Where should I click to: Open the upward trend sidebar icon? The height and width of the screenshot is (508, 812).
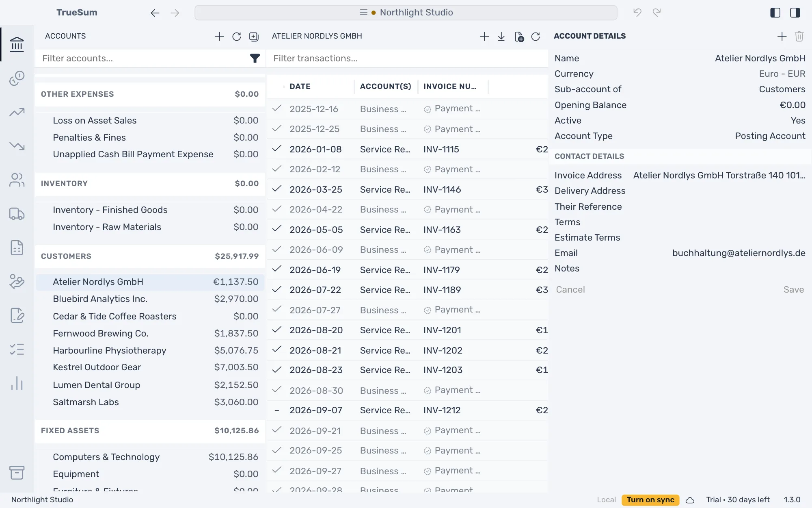coord(17,112)
